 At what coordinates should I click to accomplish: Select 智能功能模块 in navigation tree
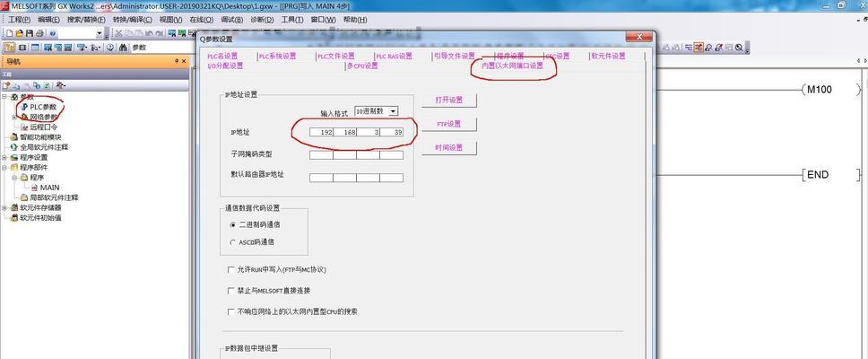[x=40, y=137]
